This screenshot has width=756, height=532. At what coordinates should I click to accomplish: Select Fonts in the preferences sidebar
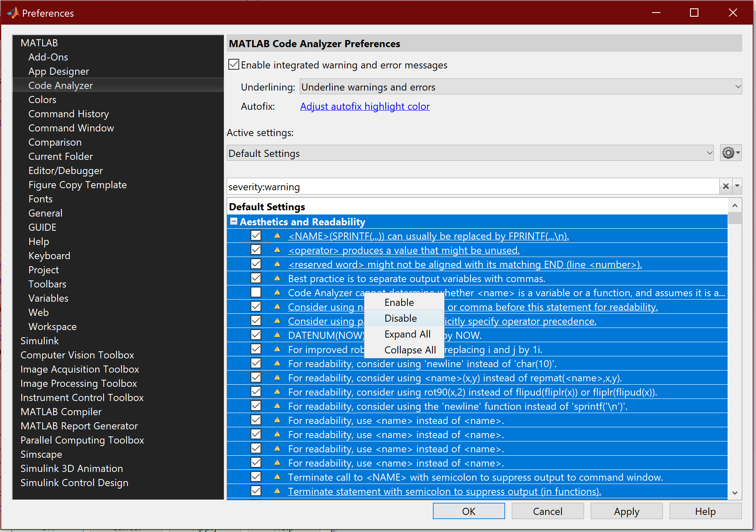pyautogui.click(x=40, y=199)
